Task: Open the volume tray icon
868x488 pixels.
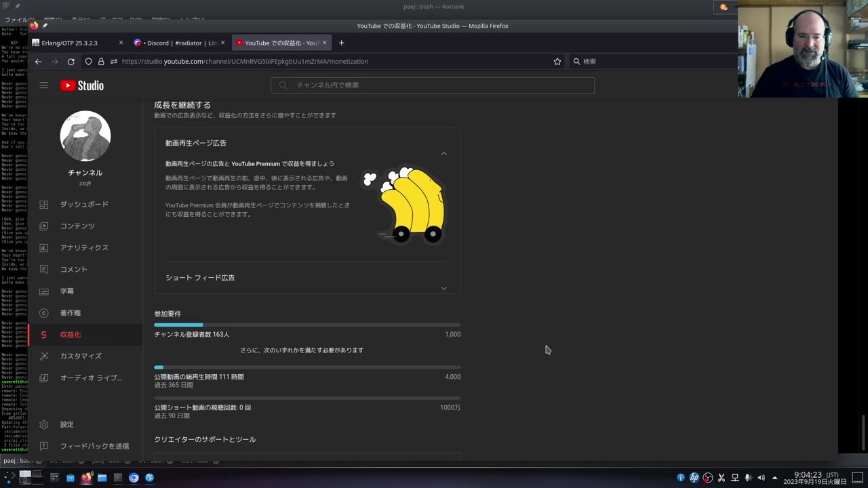Action: (761, 477)
